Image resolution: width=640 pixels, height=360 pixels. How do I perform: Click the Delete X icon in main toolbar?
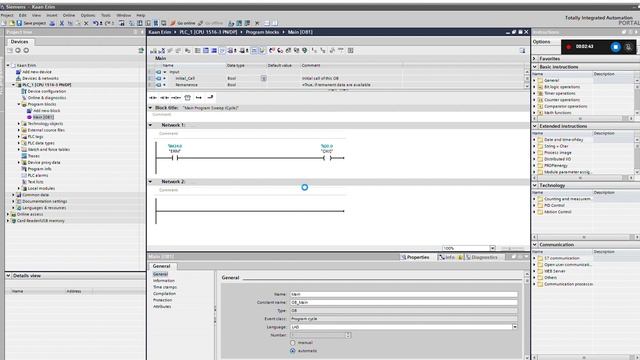86,23
